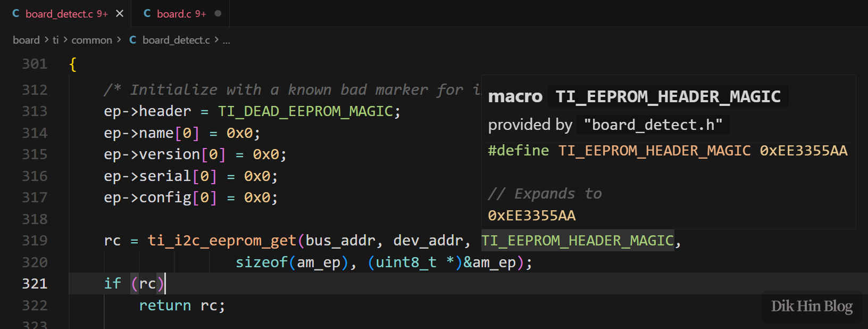
Task: Click the C file icon on board_detect.c tab
Action: tap(16, 13)
